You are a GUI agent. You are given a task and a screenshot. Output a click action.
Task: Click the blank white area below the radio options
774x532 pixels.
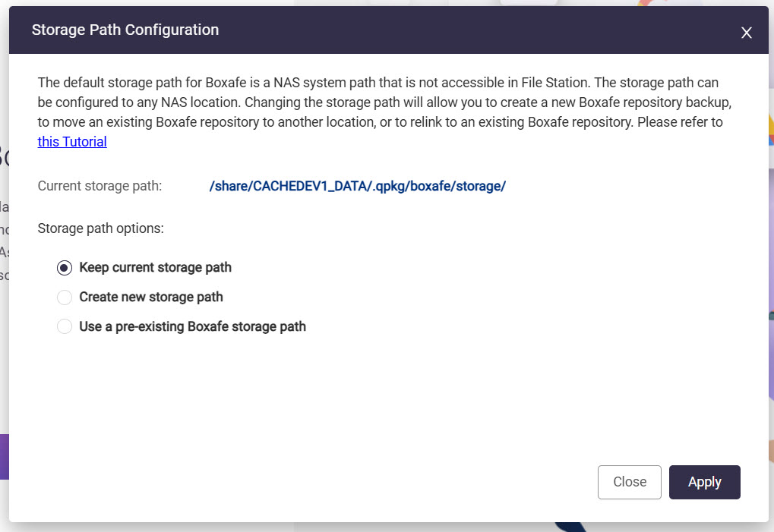tap(380, 395)
